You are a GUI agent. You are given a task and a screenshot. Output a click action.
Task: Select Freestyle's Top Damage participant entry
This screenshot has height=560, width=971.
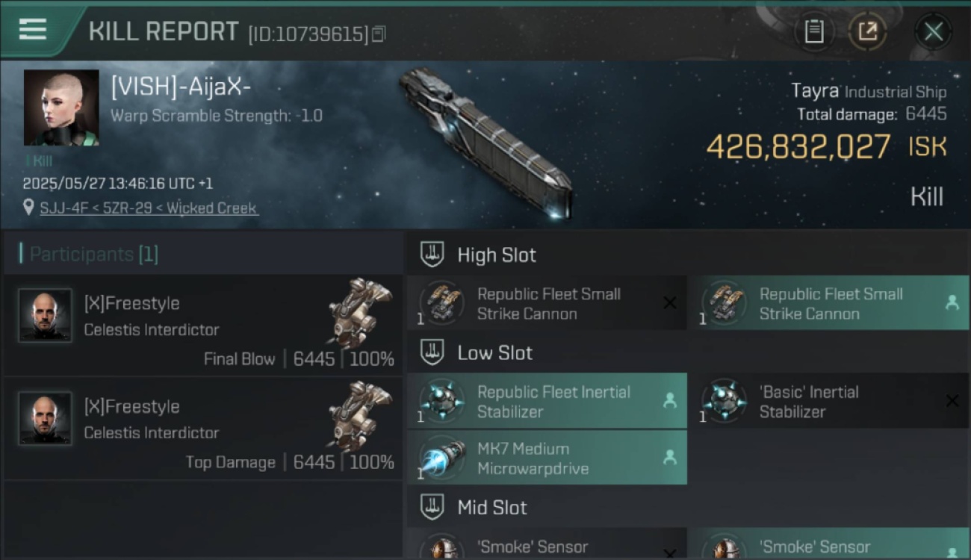[203, 428]
